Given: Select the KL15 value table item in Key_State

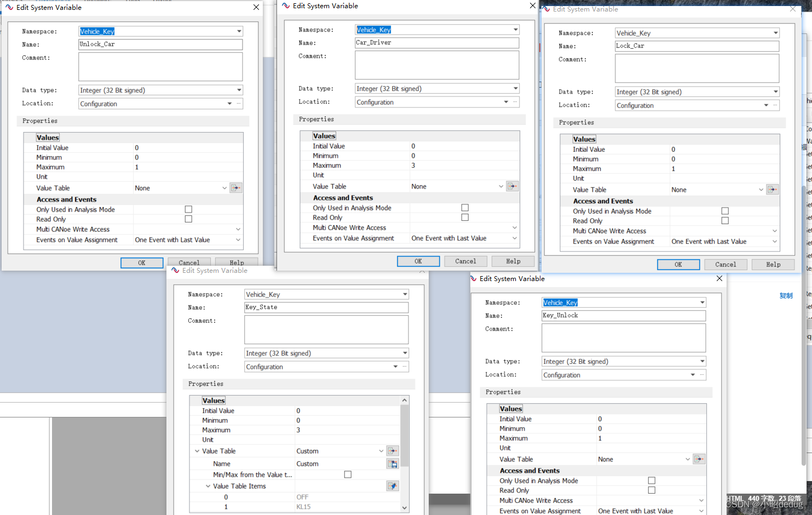Looking at the screenshot, I should [x=303, y=507].
